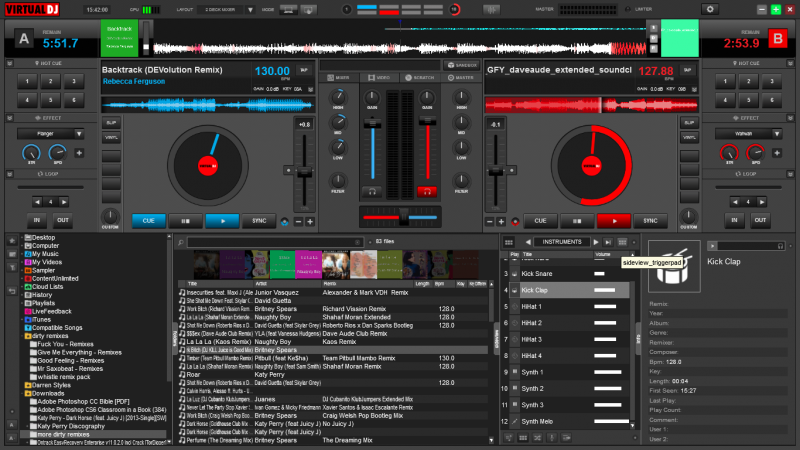
Task: Click deck A headphone PFL button
Action: [x=372, y=192]
